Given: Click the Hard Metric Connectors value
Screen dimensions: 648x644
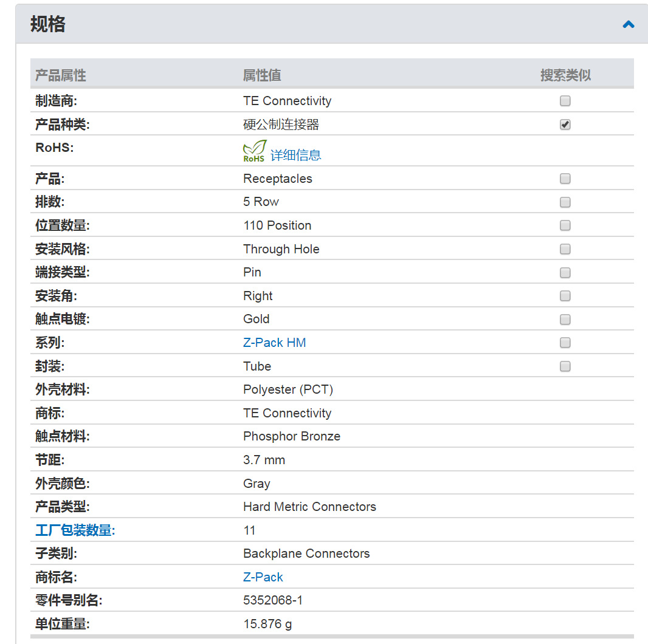Looking at the screenshot, I should pyautogui.click(x=309, y=507).
